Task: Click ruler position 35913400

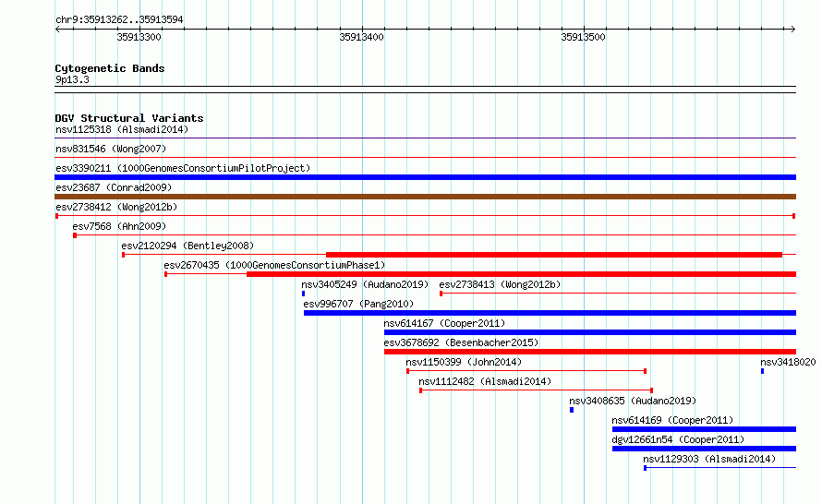Action: click(361, 37)
